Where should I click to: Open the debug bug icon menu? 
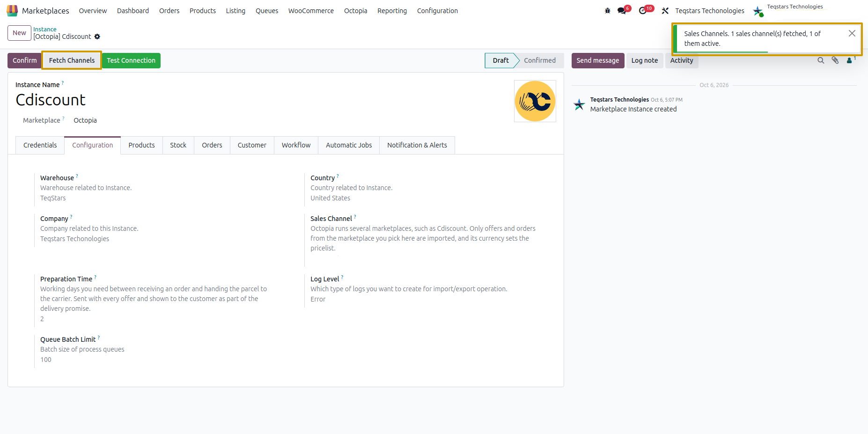pos(607,11)
